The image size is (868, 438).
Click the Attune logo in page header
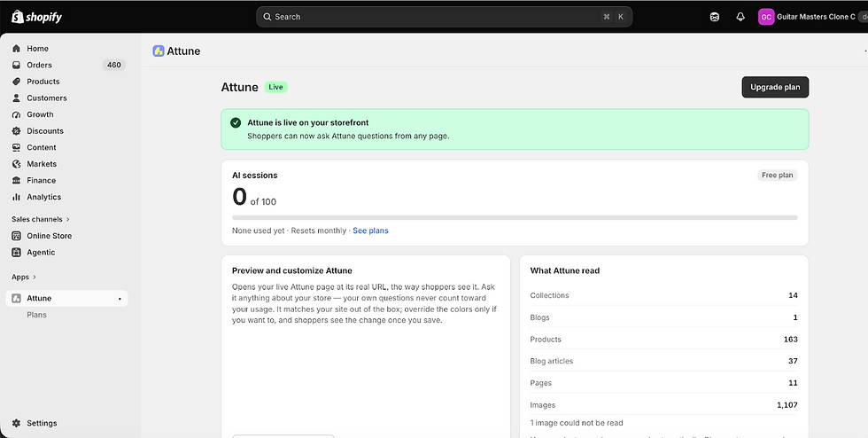[159, 51]
